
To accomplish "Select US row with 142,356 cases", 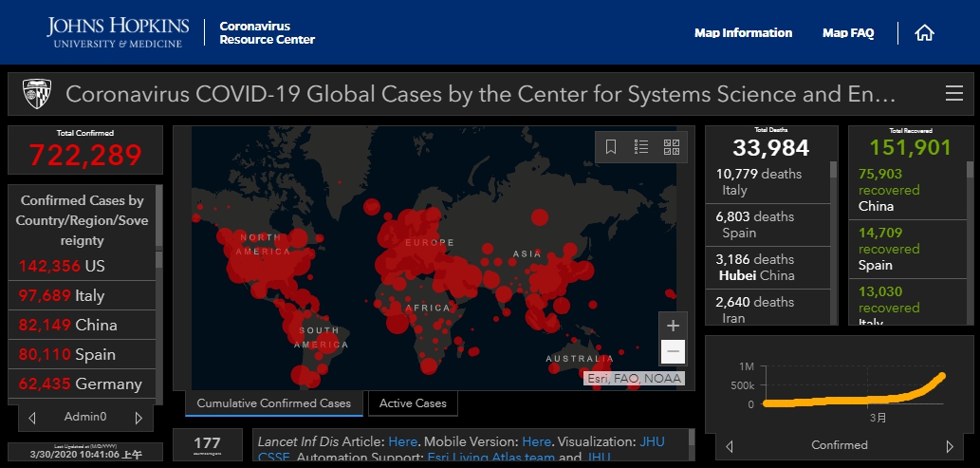I will pyautogui.click(x=82, y=266).
